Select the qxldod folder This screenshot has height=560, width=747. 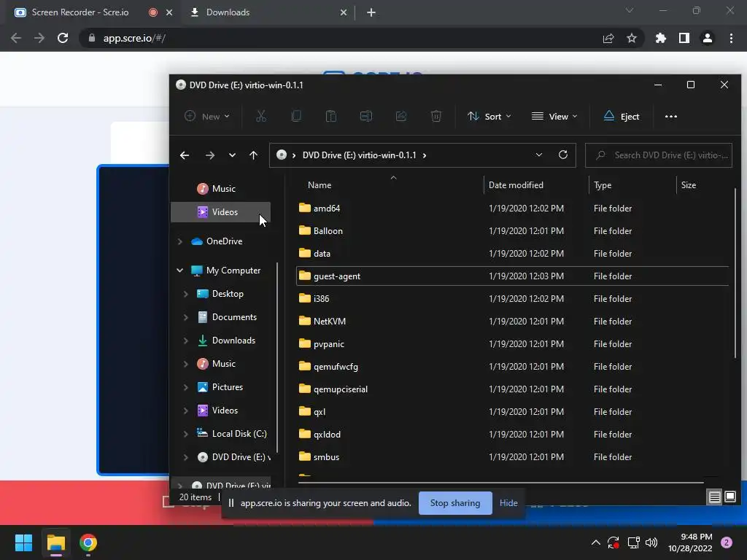(512, 435)
